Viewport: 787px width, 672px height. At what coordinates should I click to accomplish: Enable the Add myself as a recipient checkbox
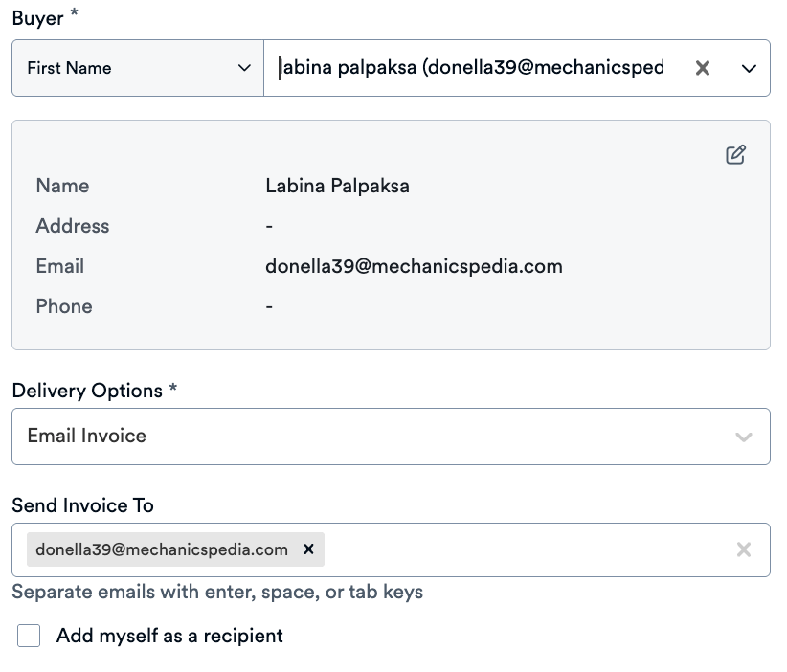(29, 636)
